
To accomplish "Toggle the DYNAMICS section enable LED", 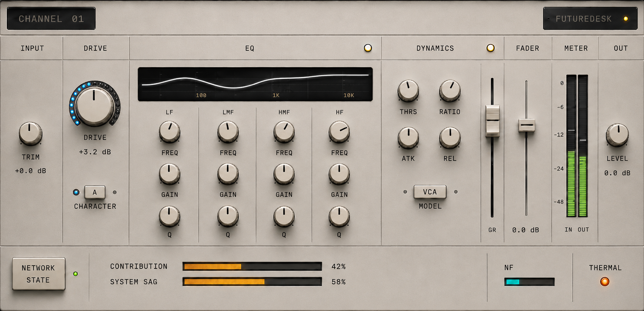I will coord(490,48).
